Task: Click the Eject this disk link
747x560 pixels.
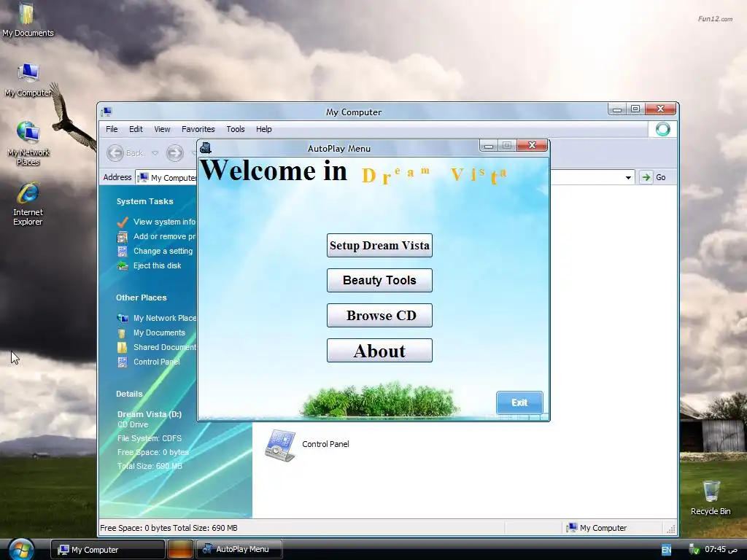Action: pos(158,265)
